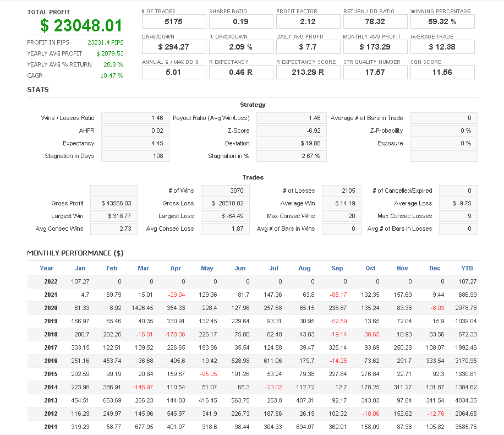The image size is (504, 435).
Task: Click 2011 August value 694.07
Action: point(305,427)
